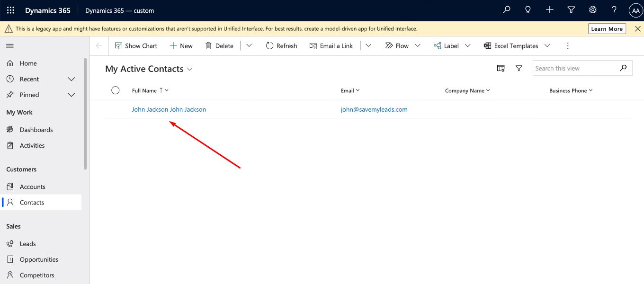Click the john@savemyleads.com email link
This screenshot has width=644, height=284.
[x=374, y=109]
